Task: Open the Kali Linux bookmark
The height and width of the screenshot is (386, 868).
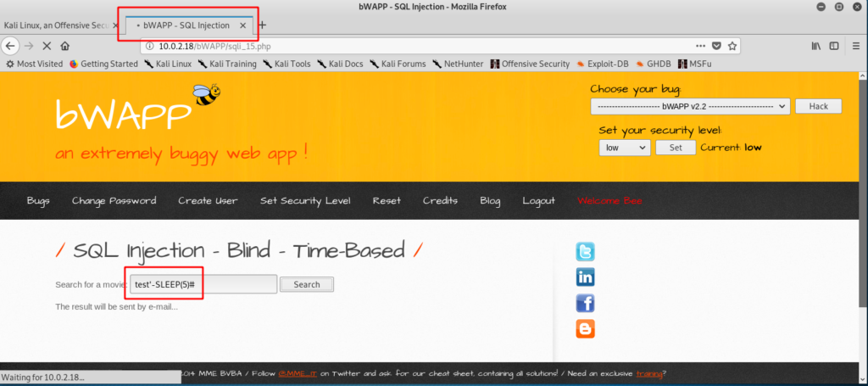Action: point(168,64)
